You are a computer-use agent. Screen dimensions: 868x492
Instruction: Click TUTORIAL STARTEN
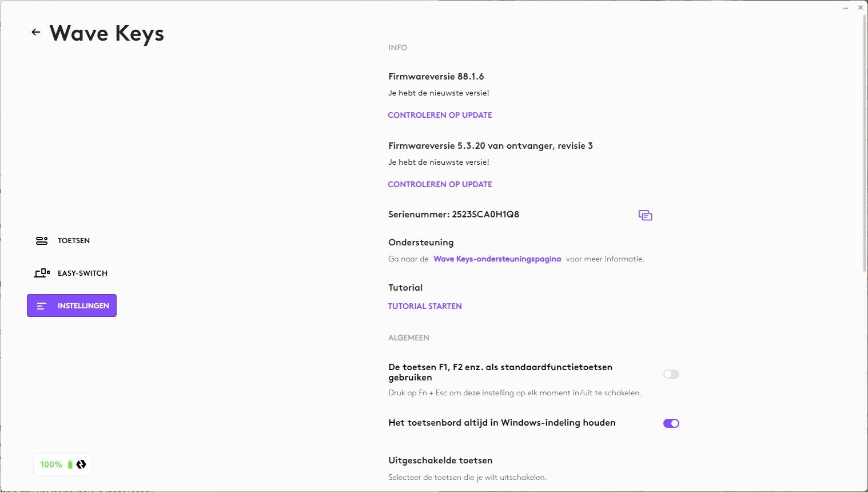[x=425, y=306]
